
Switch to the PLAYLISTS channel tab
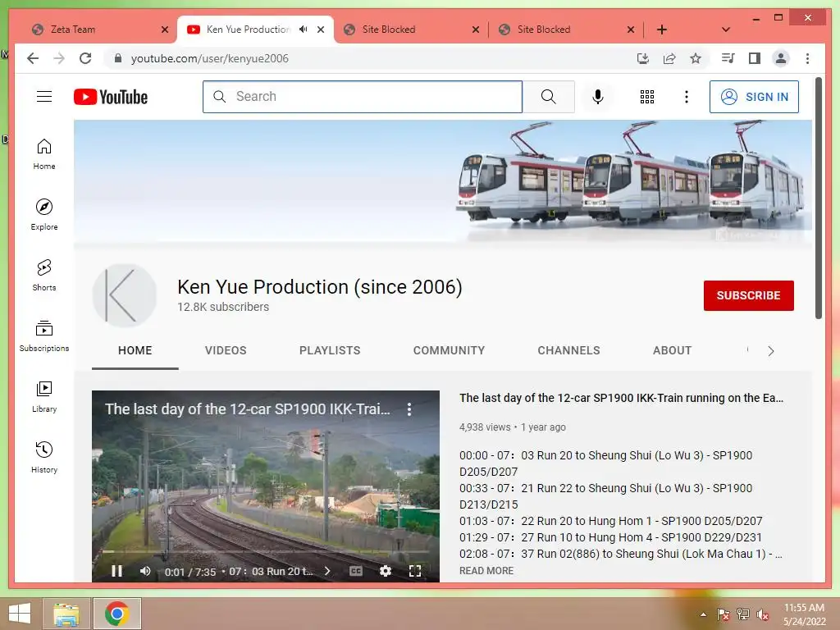330,350
